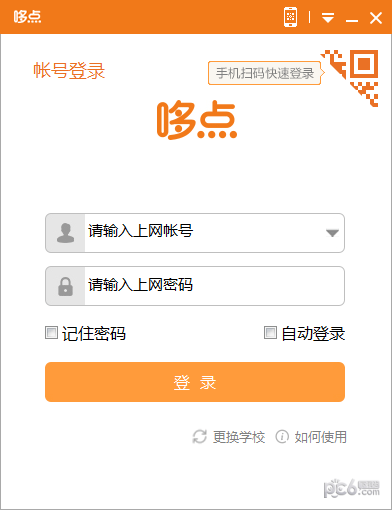
Task: Select the 帐号登录 heading tab
Action: (x=69, y=71)
